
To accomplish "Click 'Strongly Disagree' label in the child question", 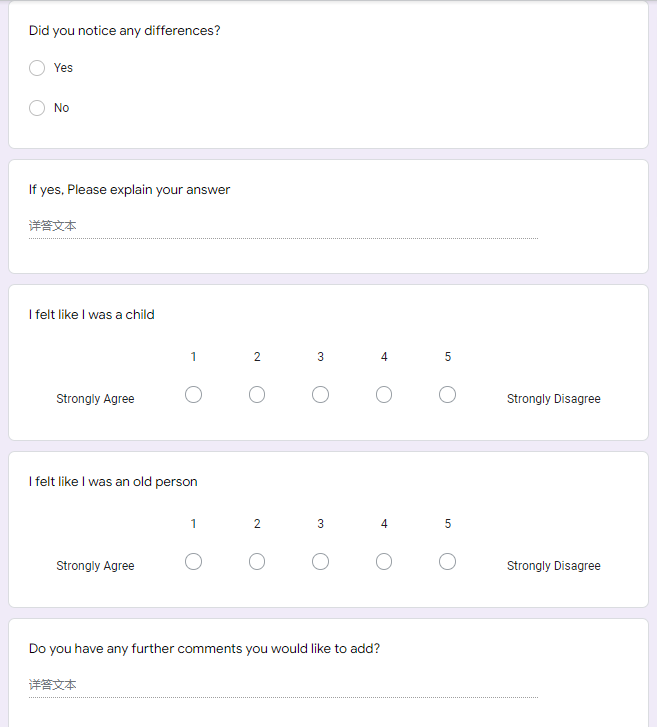I will point(554,399).
